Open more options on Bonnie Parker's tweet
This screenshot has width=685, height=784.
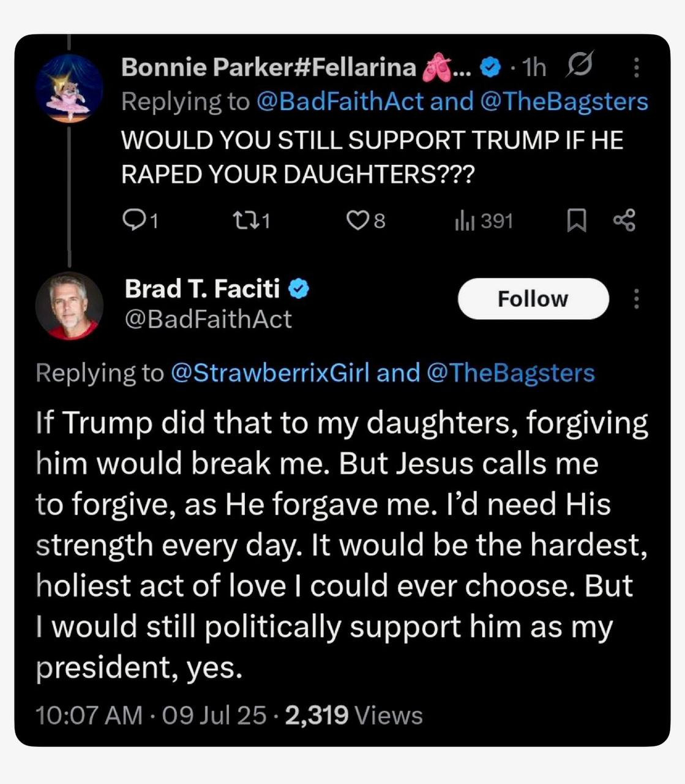(x=637, y=67)
